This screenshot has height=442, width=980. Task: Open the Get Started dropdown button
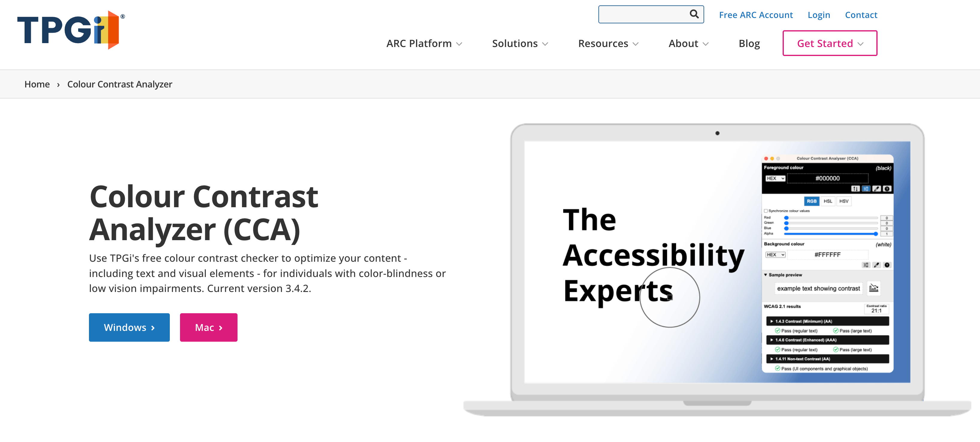click(830, 43)
